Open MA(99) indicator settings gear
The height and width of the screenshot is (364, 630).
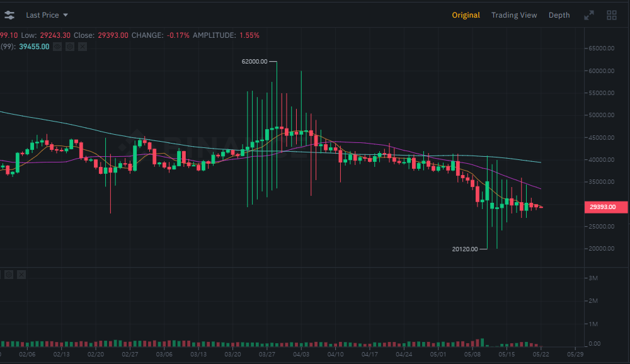(70, 47)
